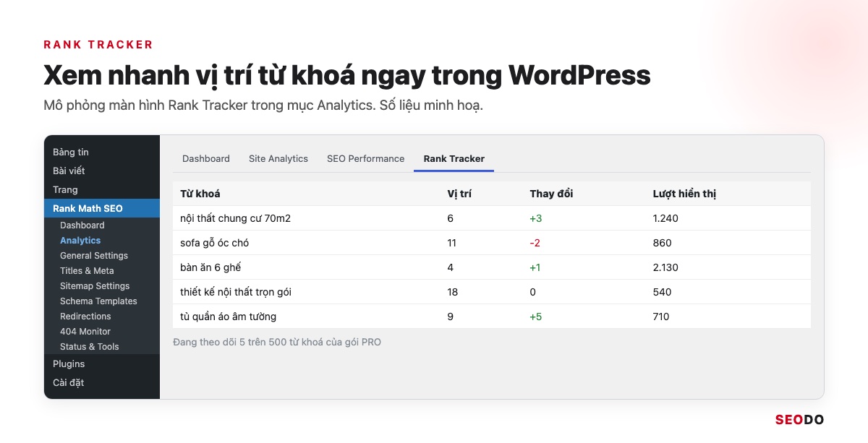868x443 pixels.
Task: Select keyword sofa gỗ óc chó
Action: click(x=214, y=243)
